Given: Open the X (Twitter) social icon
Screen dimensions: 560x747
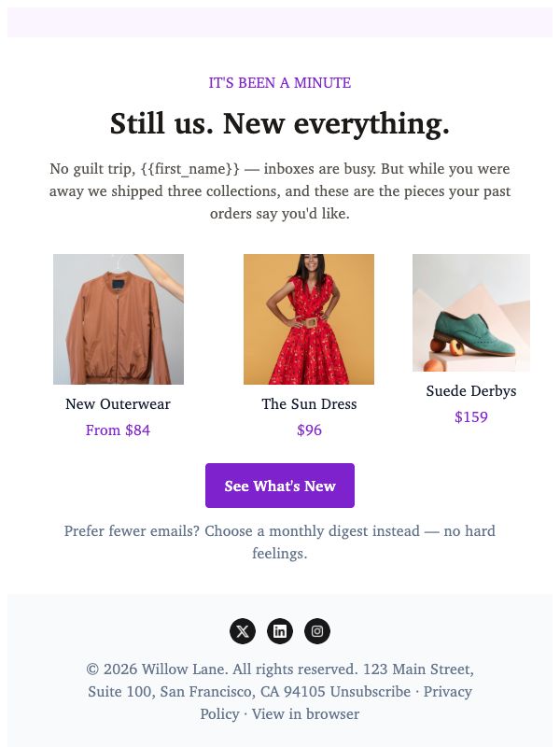Looking at the screenshot, I should click(243, 631).
